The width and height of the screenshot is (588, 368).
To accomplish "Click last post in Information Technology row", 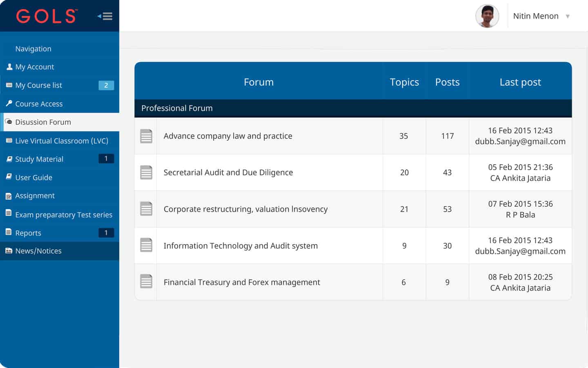I will 520,246.
